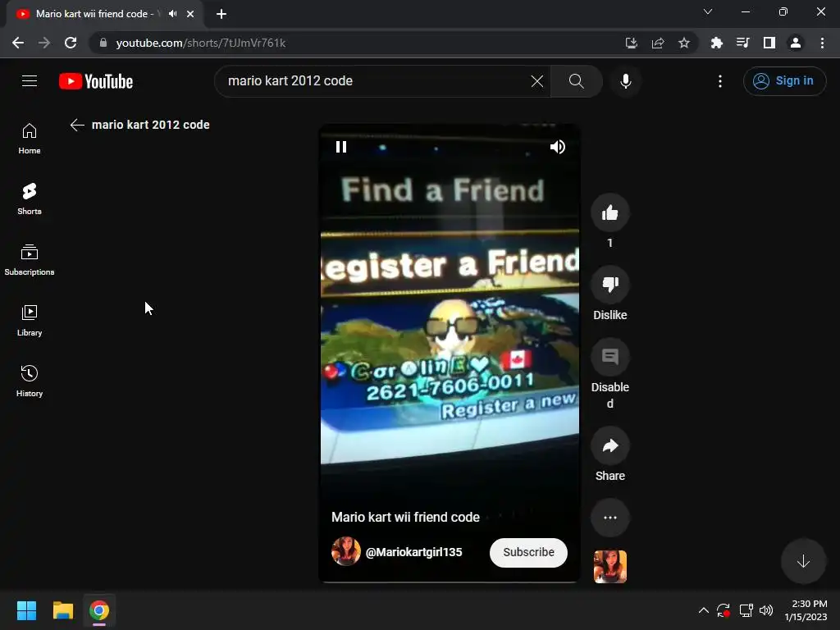Screen dimensions: 840x630
Task: Click the browser forward button
Action: [44, 43]
